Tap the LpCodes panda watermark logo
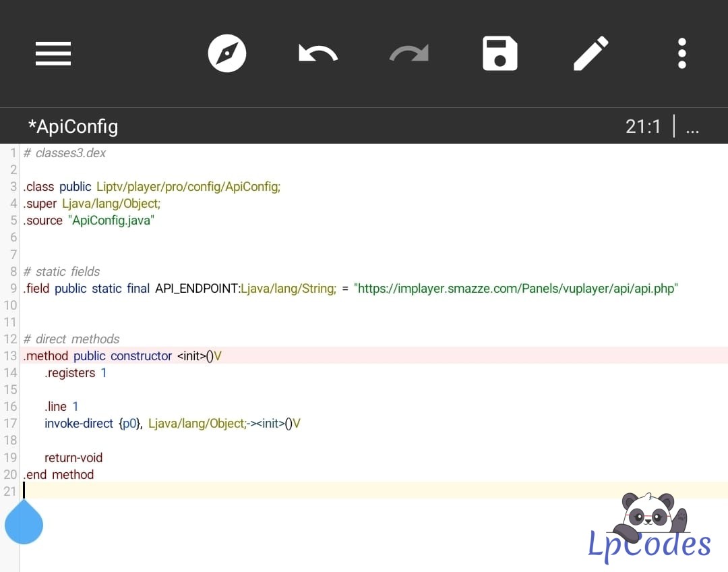Screen dimensions: 728x572 pyautogui.click(x=650, y=527)
